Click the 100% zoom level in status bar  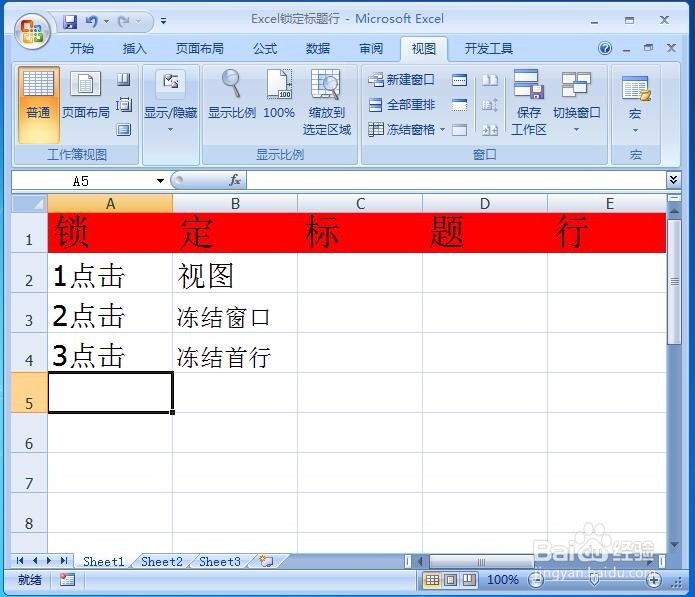(x=503, y=580)
